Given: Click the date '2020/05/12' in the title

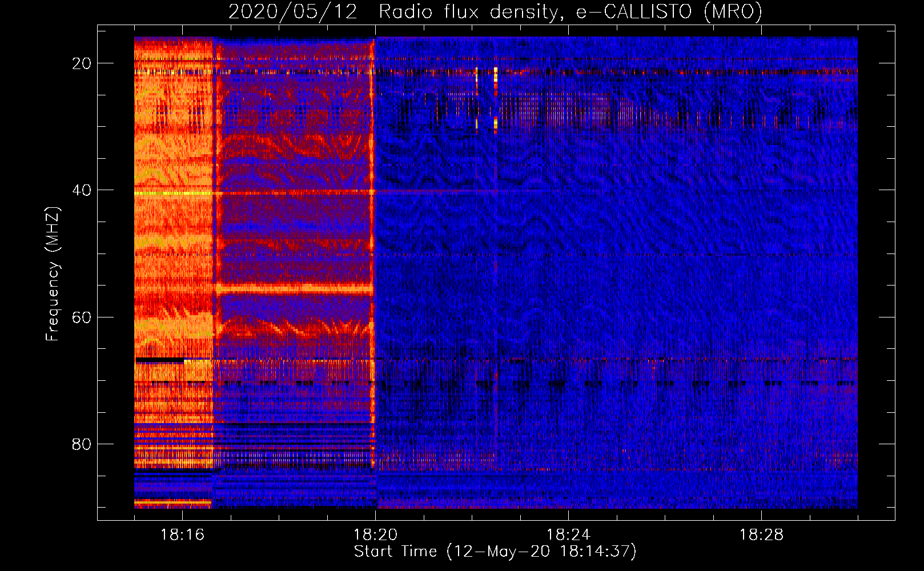Looking at the screenshot, I should 293,12.
